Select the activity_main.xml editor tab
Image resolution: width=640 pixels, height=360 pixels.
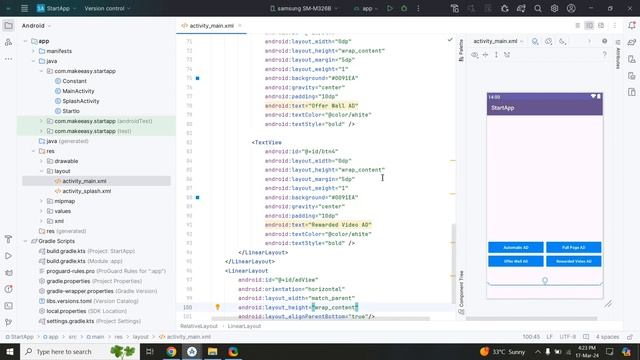point(211,26)
